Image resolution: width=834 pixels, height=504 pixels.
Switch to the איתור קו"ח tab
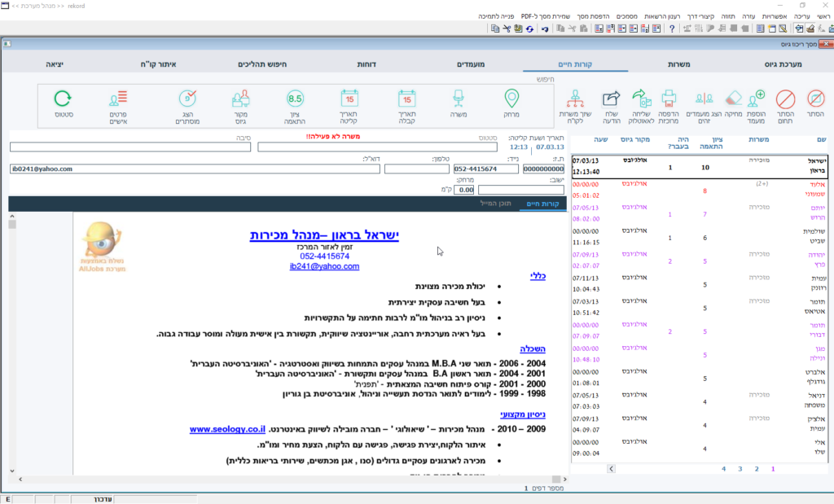tap(159, 64)
